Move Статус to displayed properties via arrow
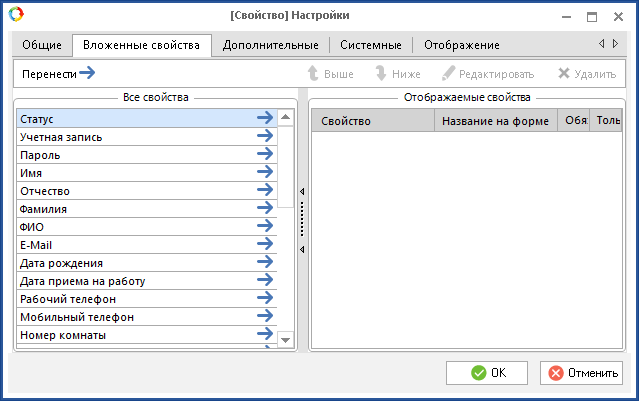Viewport: 639px width, 401px height. coord(265,118)
